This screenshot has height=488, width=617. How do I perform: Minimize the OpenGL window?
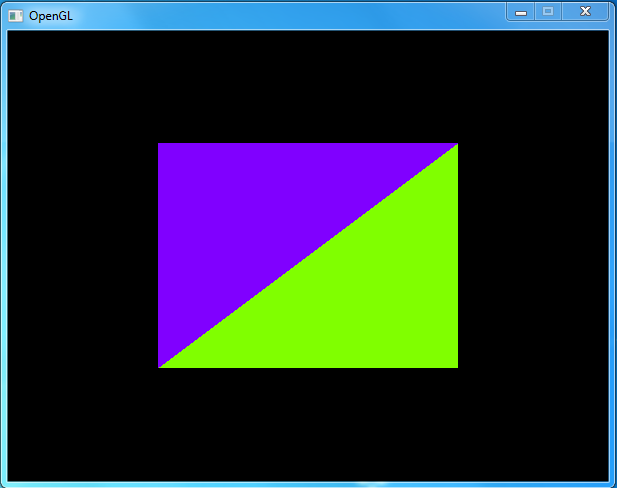coord(521,11)
